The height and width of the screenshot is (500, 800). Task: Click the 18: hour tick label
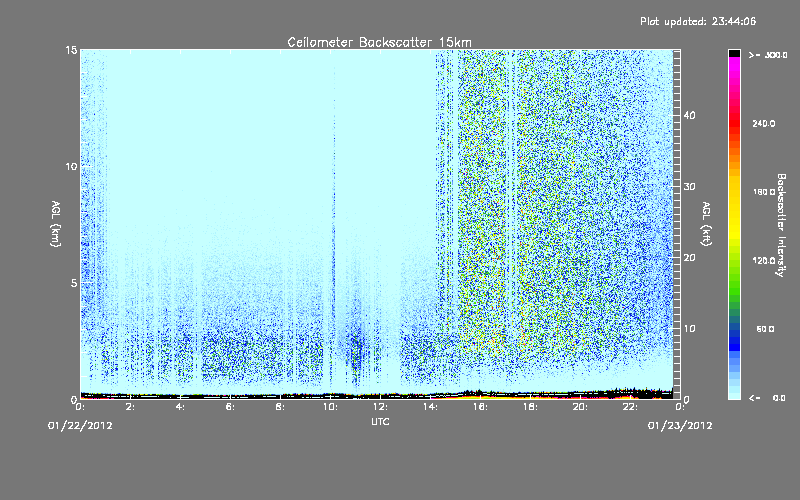point(530,407)
